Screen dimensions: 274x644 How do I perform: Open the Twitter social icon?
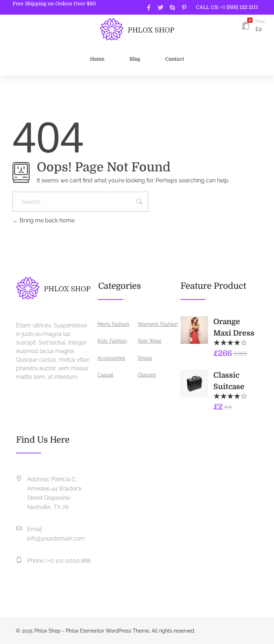161,7
